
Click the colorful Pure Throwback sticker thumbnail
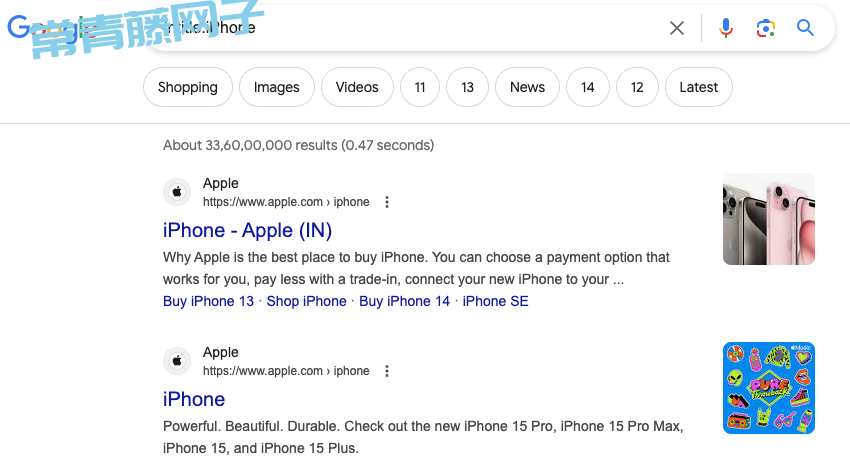click(769, 388)
